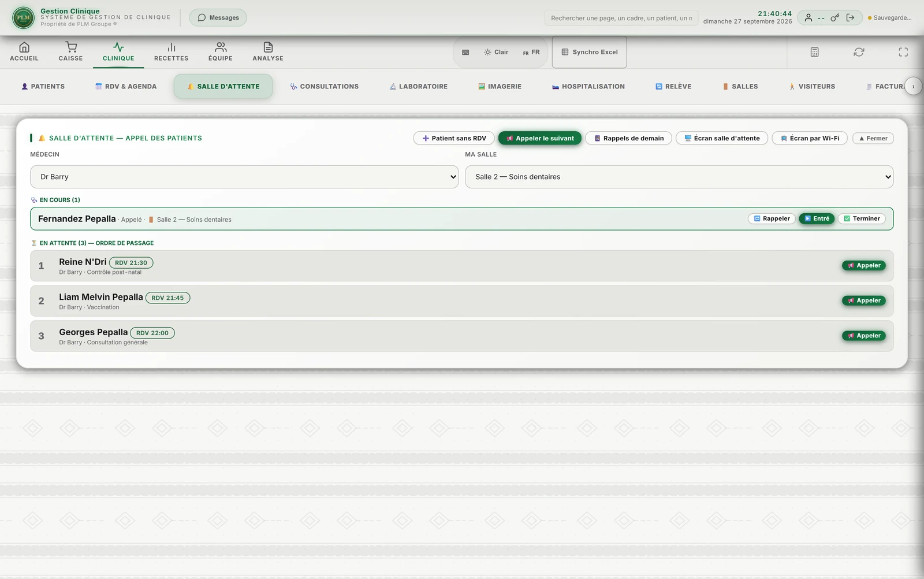
Task: Open the user profile icon
Action: (808, 18)
